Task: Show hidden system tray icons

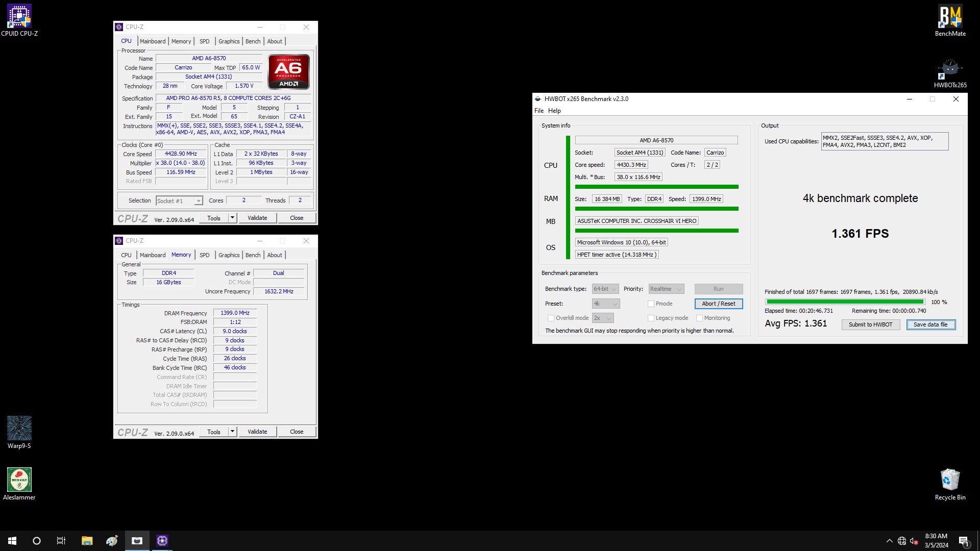Action: pos(889,541)
